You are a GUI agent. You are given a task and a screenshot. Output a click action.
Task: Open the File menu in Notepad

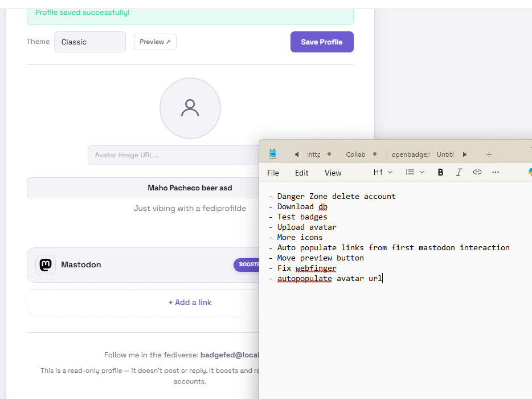pyautogui.click(x=273, y=173)
